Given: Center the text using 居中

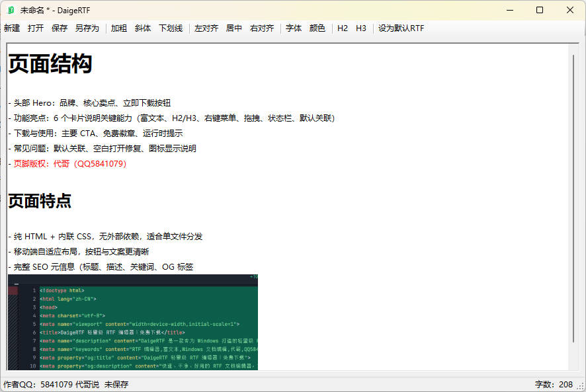Looking at the screenshot, I should 234,28.
